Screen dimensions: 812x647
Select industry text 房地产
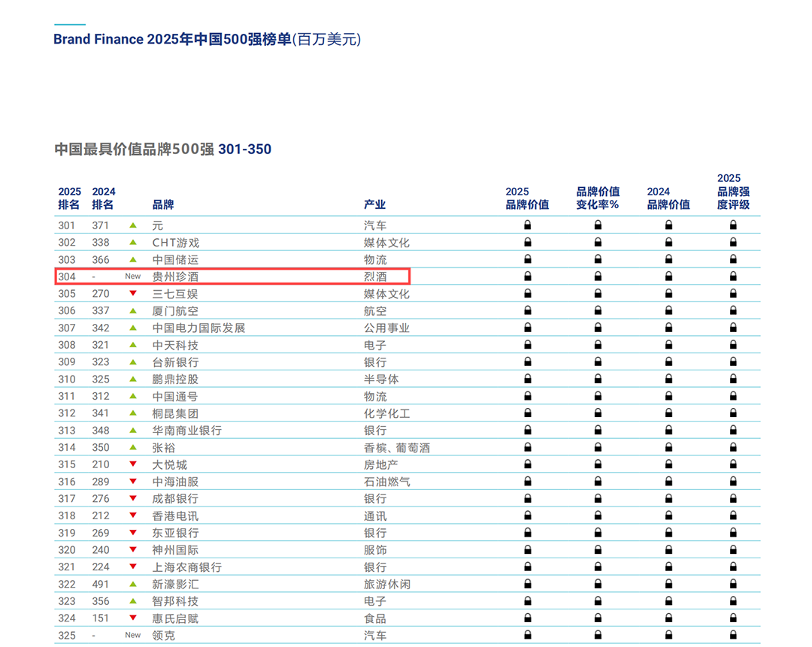click(x=380, y=465)
